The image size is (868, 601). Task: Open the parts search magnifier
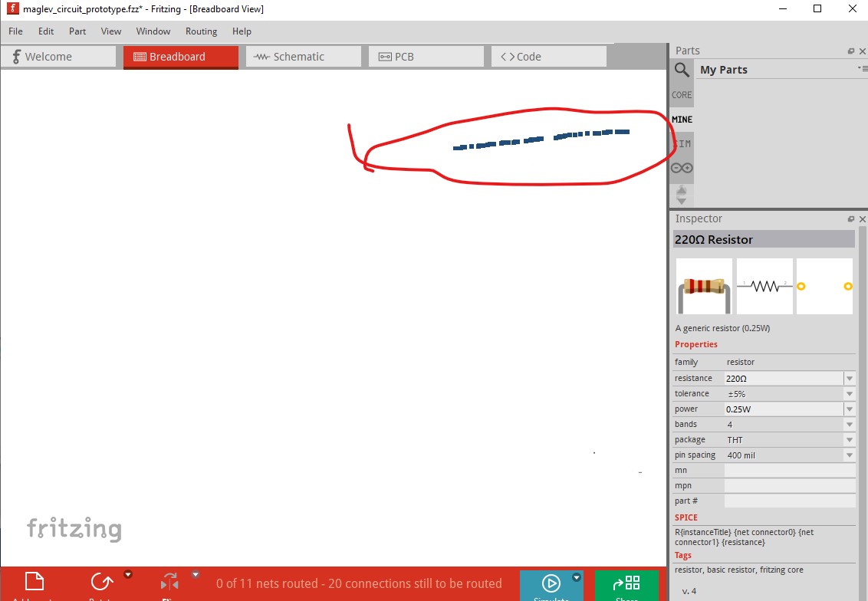point(682,71)
